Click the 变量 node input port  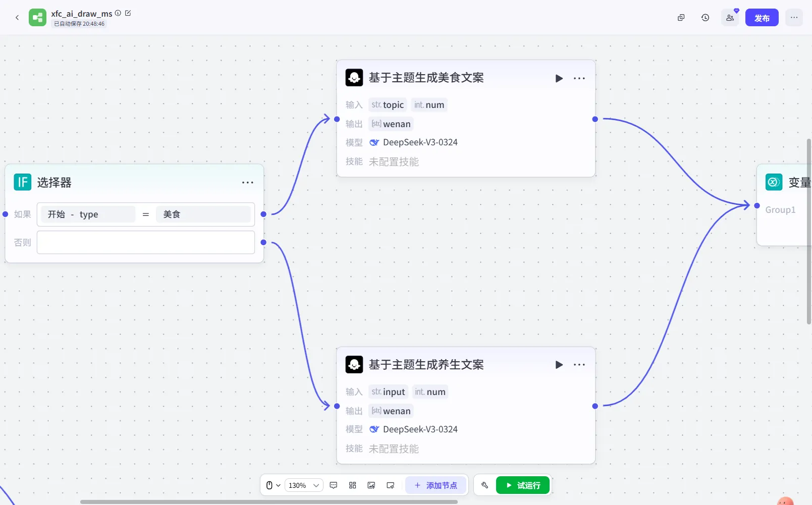coord(757,206)
